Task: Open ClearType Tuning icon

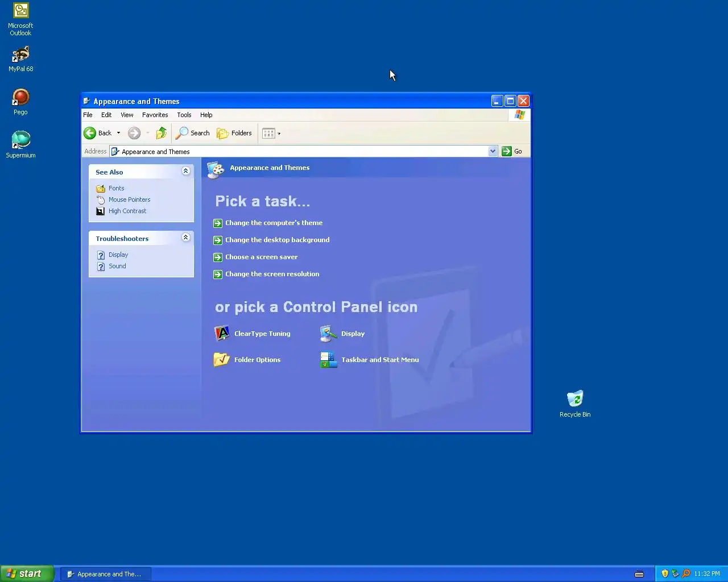Action: [252, 334]
